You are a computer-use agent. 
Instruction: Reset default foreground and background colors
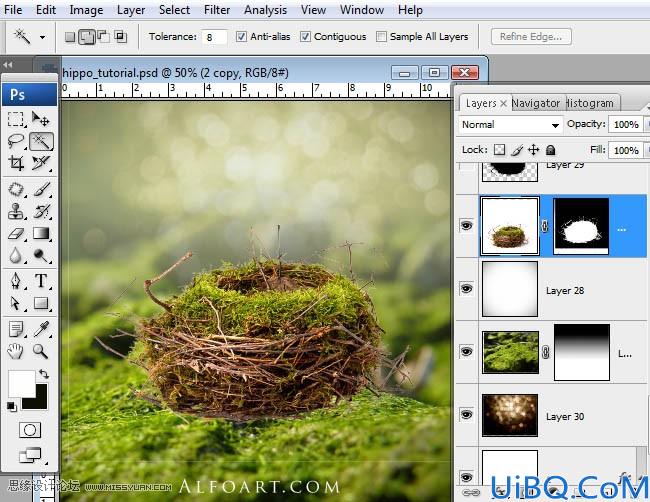coord(12,407)
